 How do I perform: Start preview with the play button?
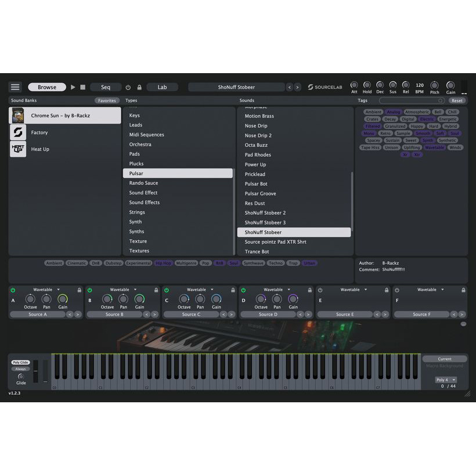coord(73,87)
